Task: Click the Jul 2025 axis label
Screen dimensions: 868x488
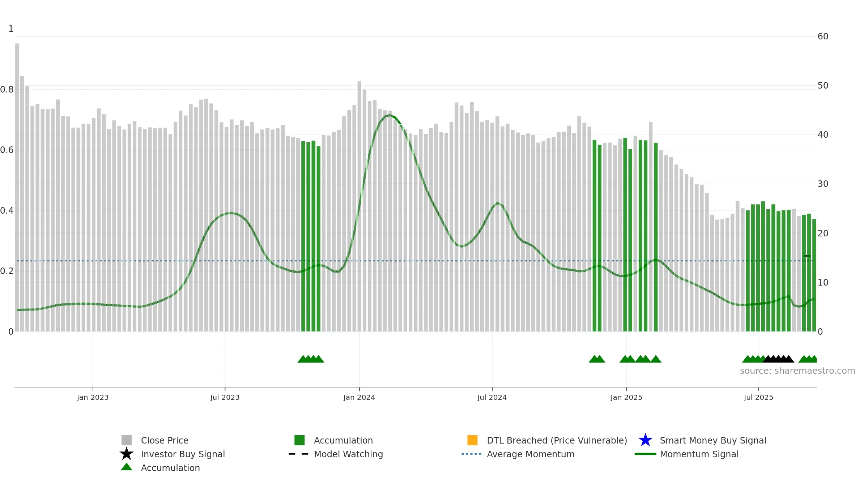Action: pyautogui.click(x=758, y=398)
